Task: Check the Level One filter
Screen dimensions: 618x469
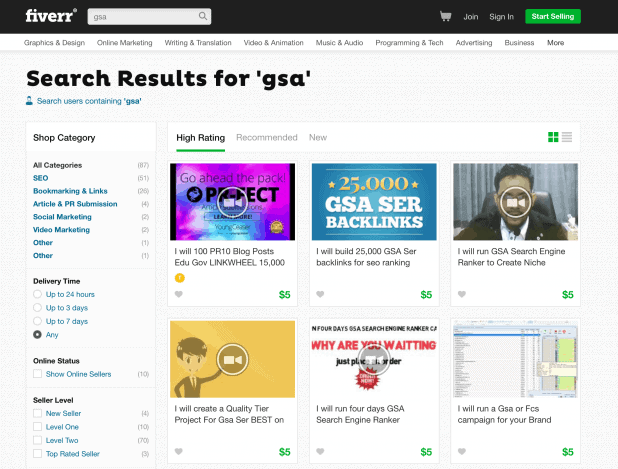Action: 37,426
